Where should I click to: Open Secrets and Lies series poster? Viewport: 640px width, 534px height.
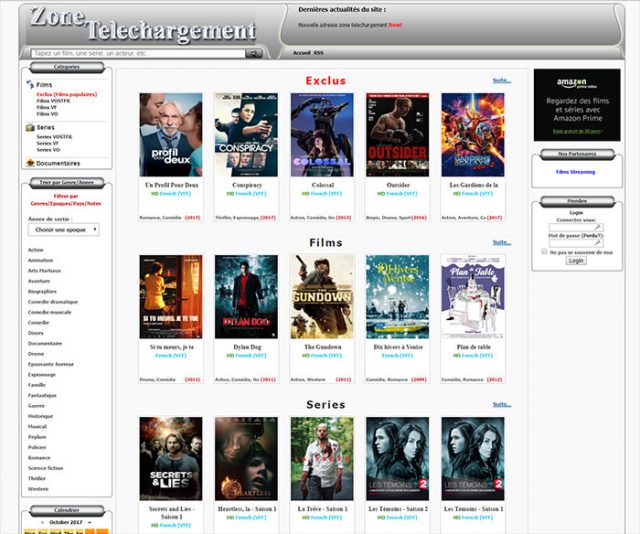pyautogui.click(x=171, y=459)
